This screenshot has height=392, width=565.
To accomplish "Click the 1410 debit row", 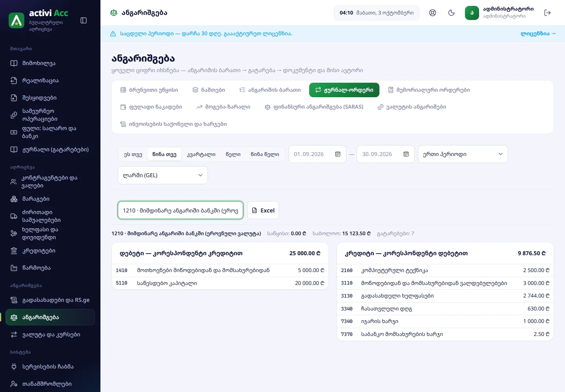I will pos(220,270).
